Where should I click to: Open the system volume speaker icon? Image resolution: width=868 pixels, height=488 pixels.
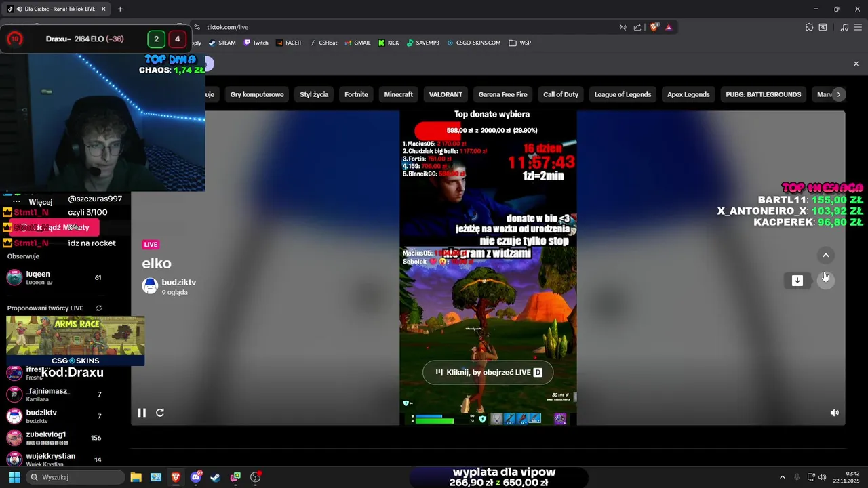pos(822,477)
